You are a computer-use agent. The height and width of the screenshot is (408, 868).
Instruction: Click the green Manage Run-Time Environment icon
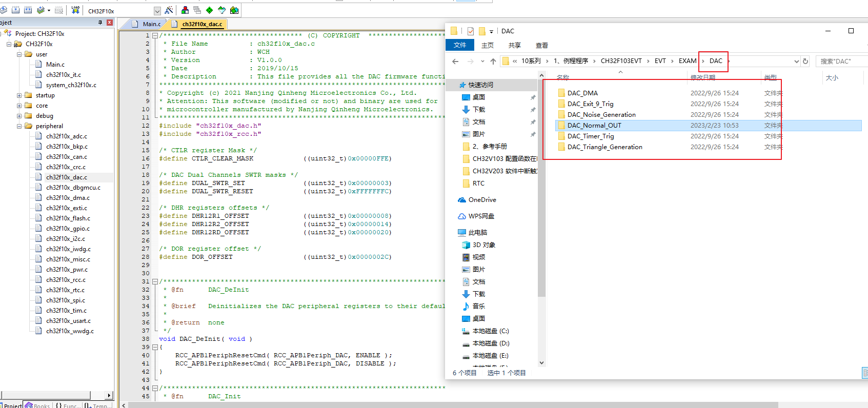pyautogui.click(x=209, y=10)
